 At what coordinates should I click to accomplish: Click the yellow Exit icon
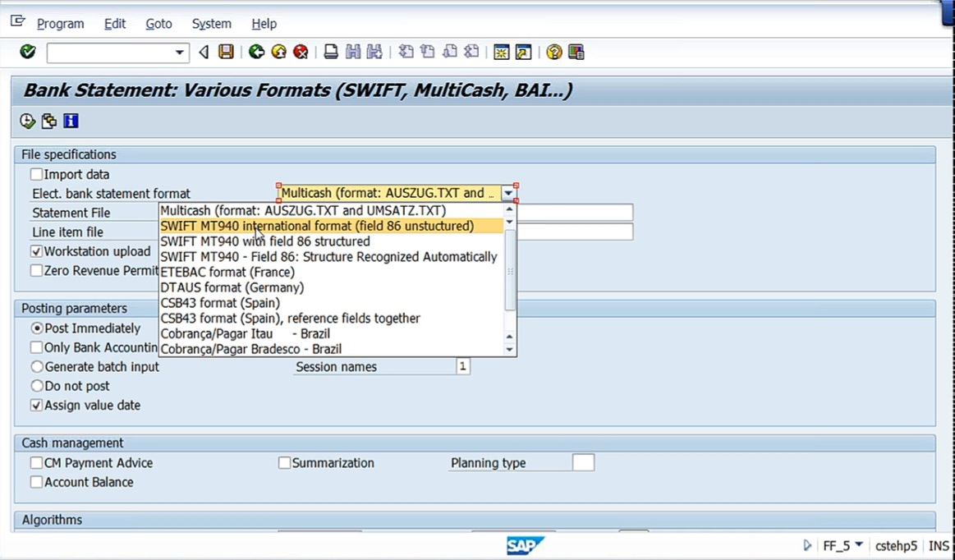tap(279, 52)
